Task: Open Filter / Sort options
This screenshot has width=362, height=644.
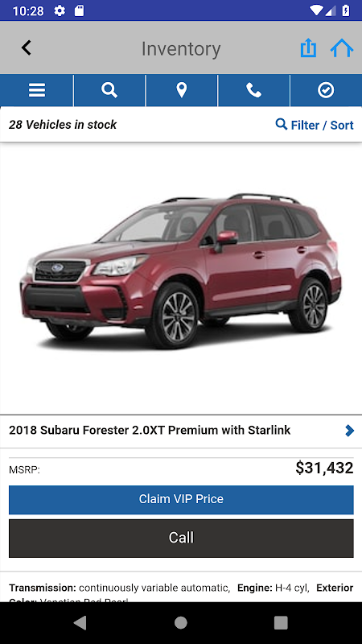Action: tap(315, 125)
